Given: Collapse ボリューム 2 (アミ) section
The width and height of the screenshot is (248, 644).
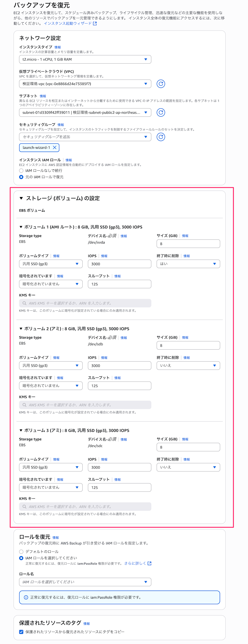Looking at the screenshot, I should point(21,329).
